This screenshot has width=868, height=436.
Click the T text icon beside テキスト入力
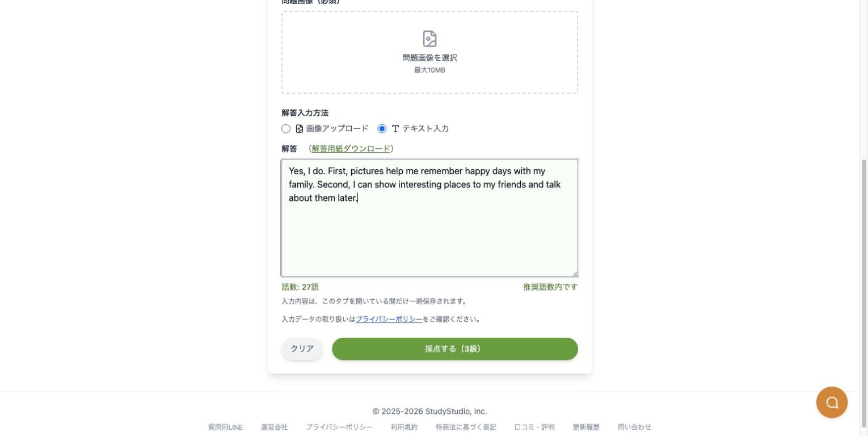coord(395,129)
